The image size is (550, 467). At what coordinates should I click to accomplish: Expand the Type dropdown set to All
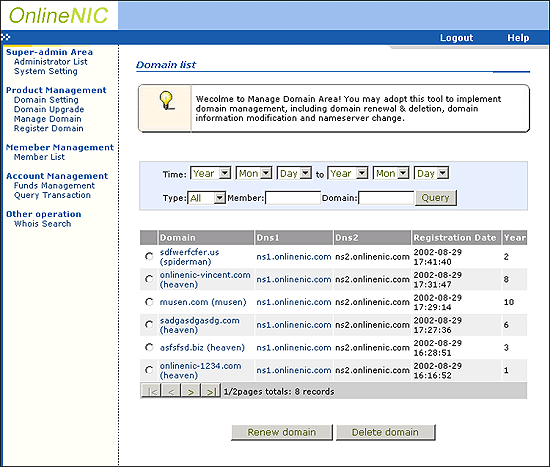[x=206, y=198]
